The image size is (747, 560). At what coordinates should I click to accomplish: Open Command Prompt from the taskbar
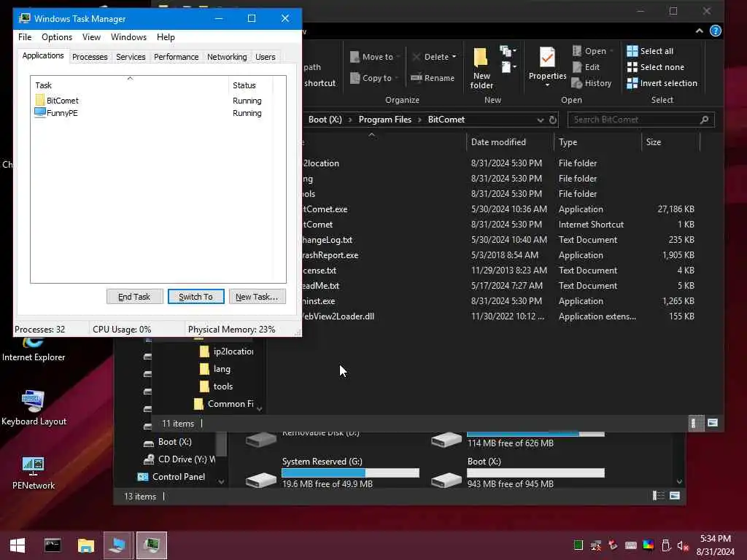53,545
